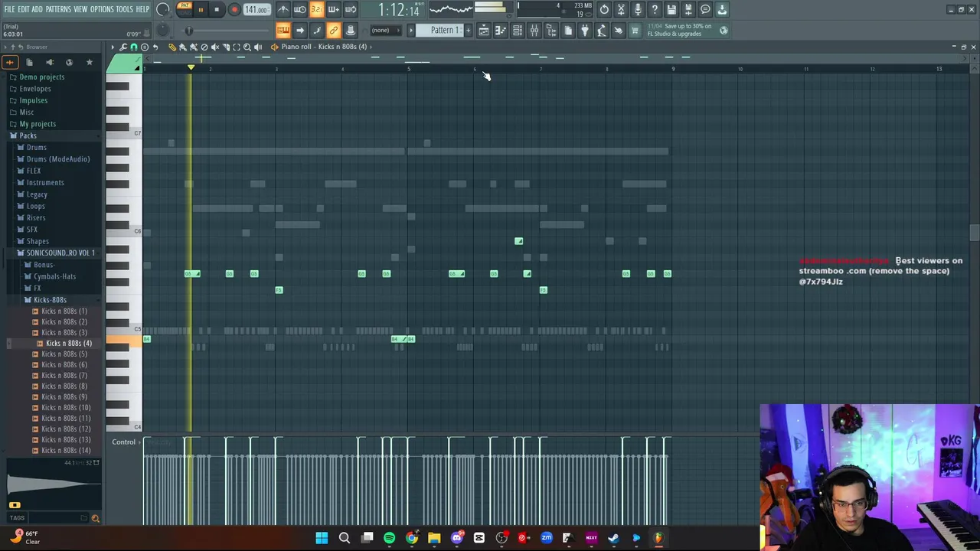Expand the Cymbals-Hats folder
The height and width of the screenshot is (551, 980).
click(54, 276)
